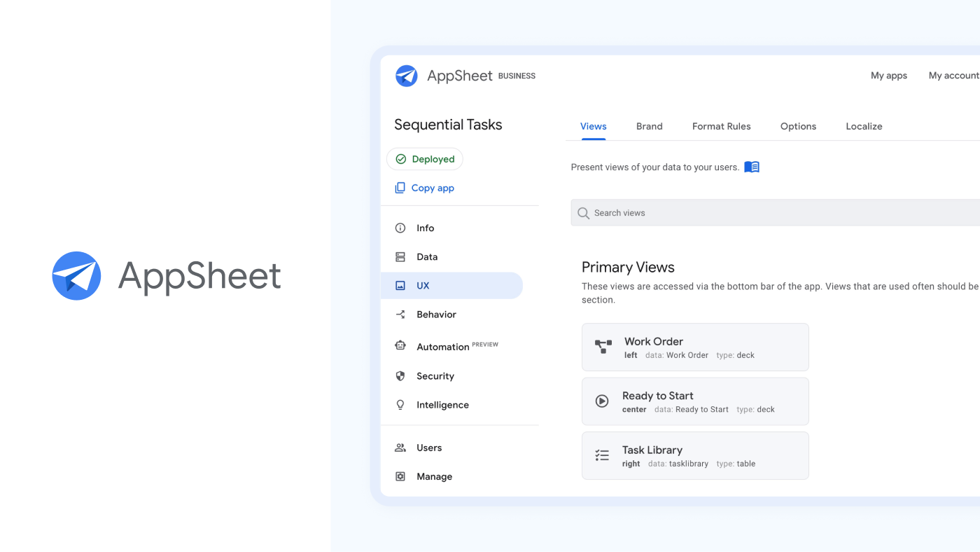Viewport: 980px width, 552px height.
Task: Click the Deployed status check icon
Action: (x=401, y=159)
